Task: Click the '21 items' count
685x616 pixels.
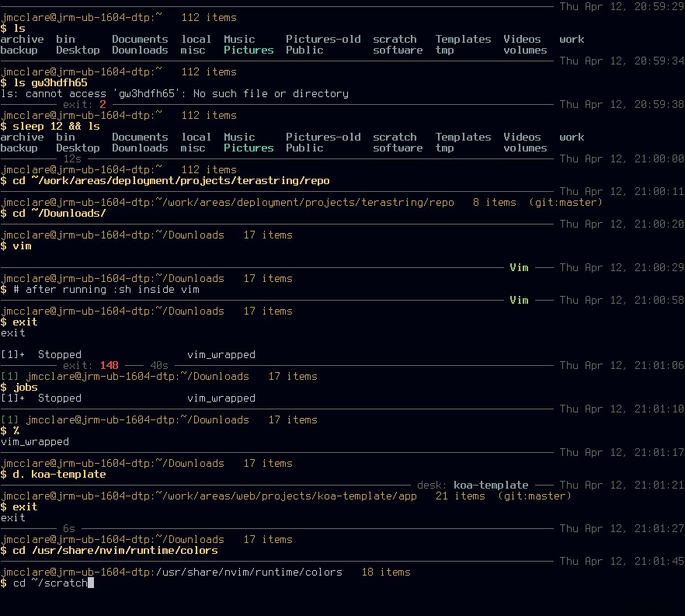Action: tap(460, 496)
